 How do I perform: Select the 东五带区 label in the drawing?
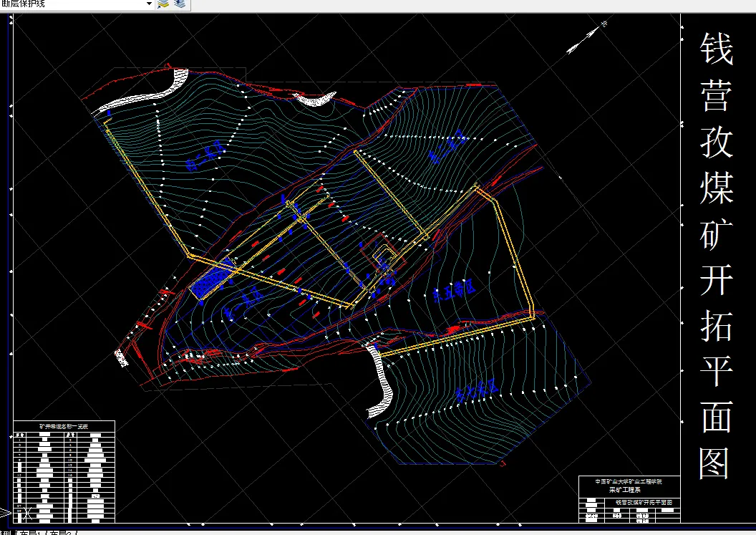454,289
